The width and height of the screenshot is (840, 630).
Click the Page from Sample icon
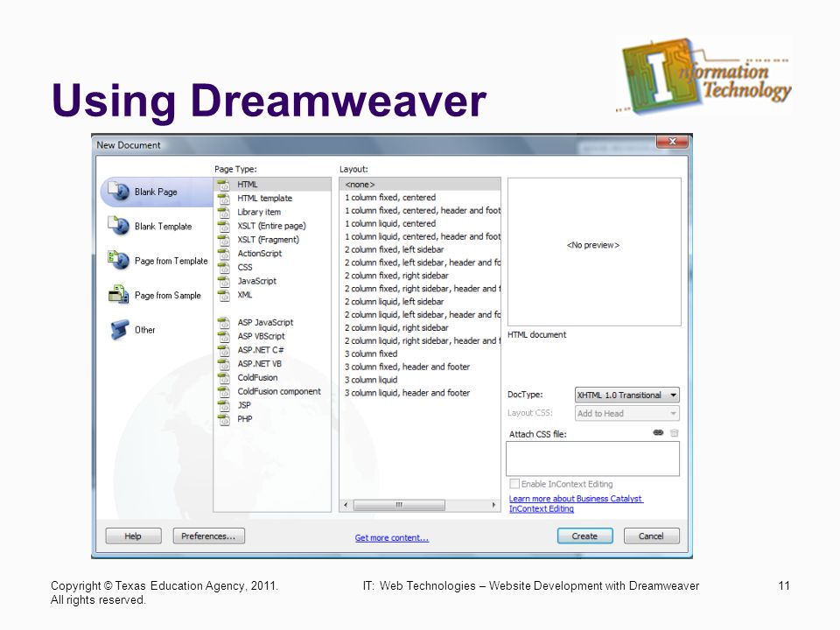[118, 295]
